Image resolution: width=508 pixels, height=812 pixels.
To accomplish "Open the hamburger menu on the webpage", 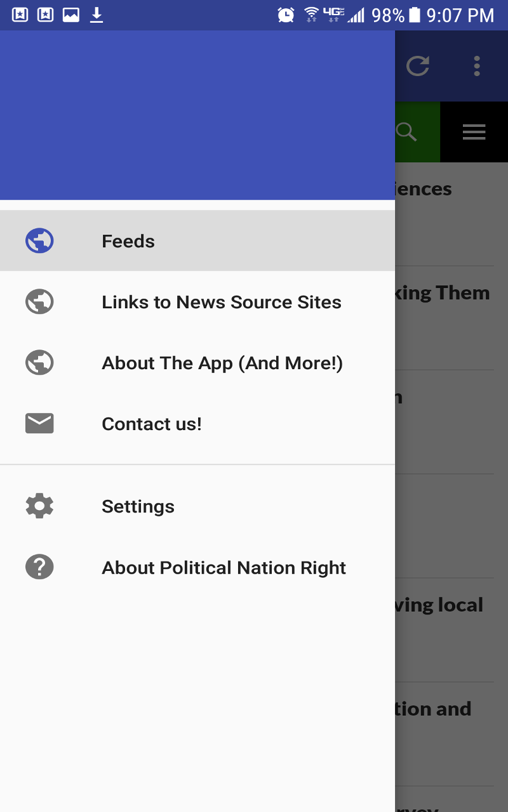I will pyautogui.click(x=474, y=132).
